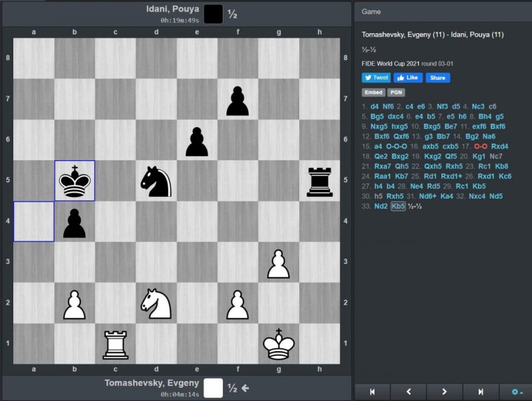This screenshot has height=401, width=532.
Task: Download the game via PGN button
Action: point(396,92)
